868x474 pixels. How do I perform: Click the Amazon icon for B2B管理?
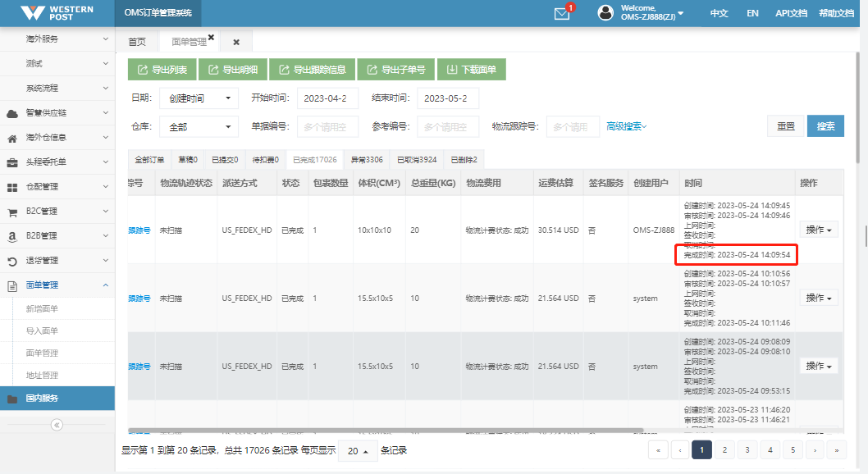12,237
